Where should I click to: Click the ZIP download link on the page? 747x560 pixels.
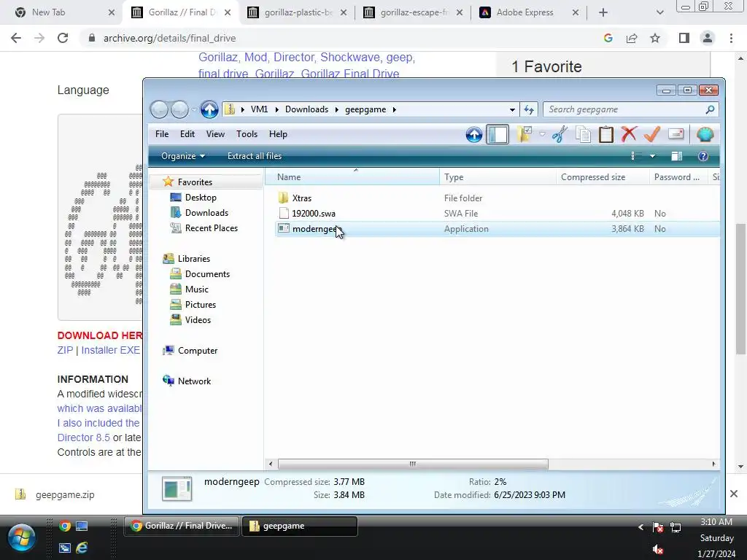tap(65, 351)
